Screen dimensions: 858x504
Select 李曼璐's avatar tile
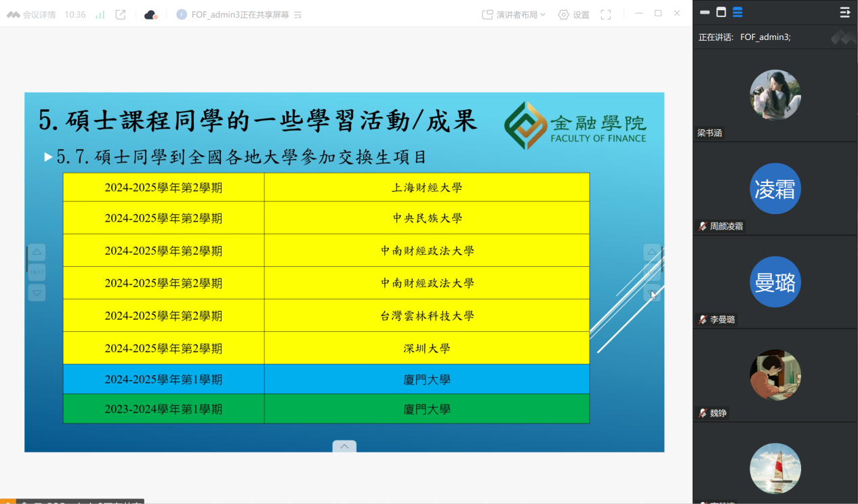pyautogui.click(x=775, y=282)
